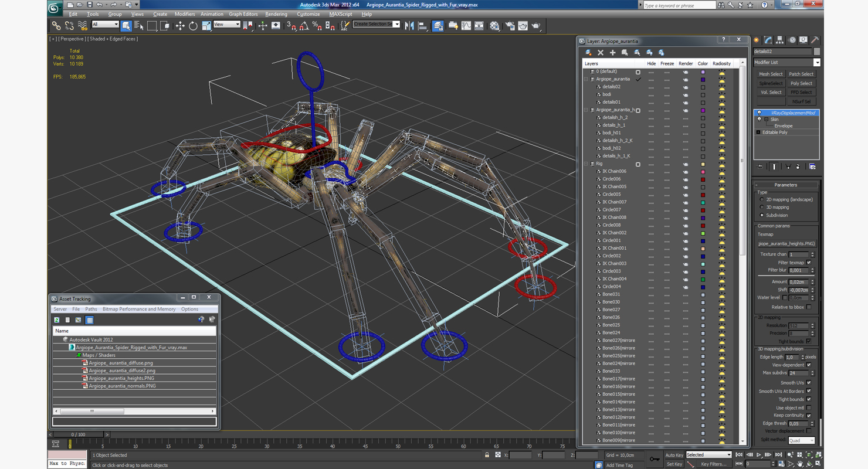Click the object color swatch beside details02 name
Image resolution: width=868 pixels, height=469 pixels.
pos(817,52)
